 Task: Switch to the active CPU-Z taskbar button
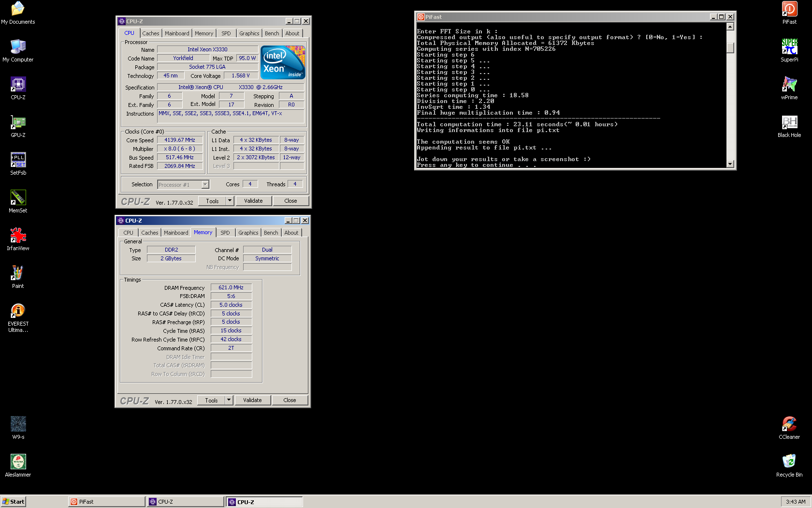265,502
